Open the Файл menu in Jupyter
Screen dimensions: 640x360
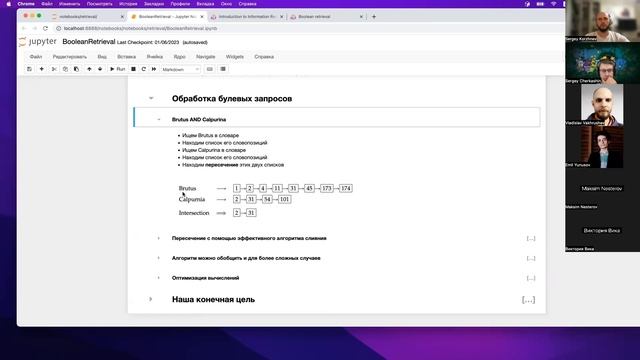(36, 57)
